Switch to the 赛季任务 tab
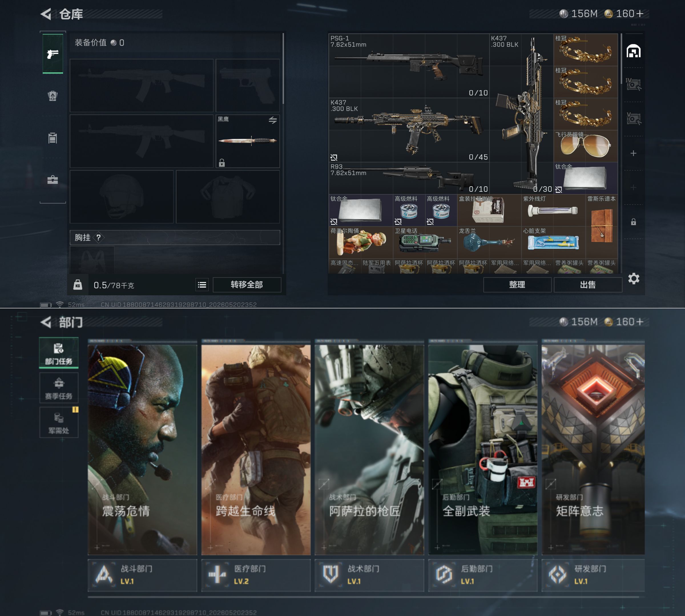The height and width of the screenshot is (616, 685). coord(59,387)
